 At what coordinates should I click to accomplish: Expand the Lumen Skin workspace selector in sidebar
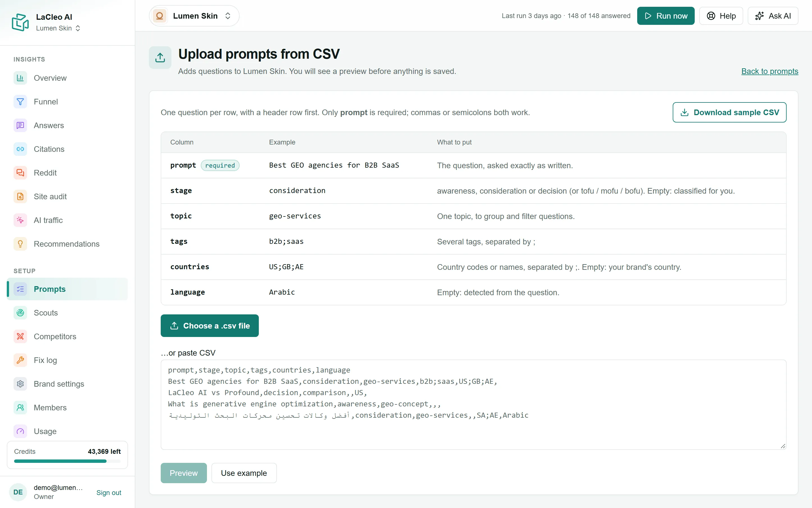[58, 28]
